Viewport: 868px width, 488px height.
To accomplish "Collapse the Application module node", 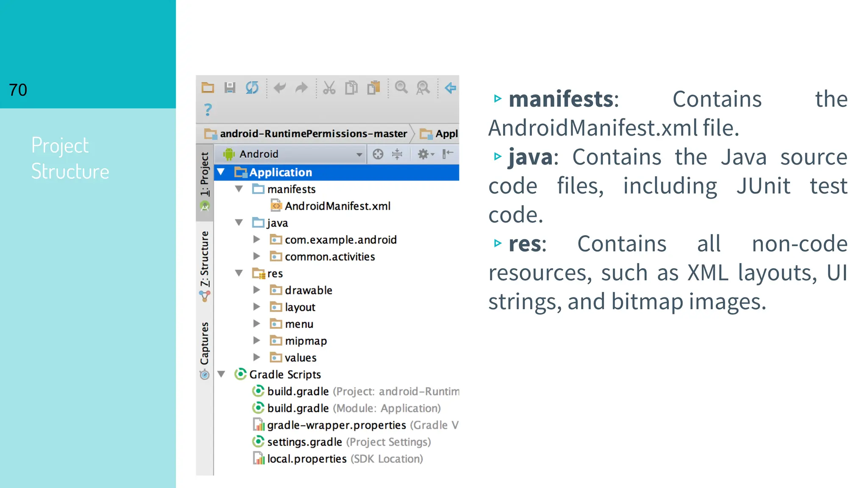I will (221, 172).
